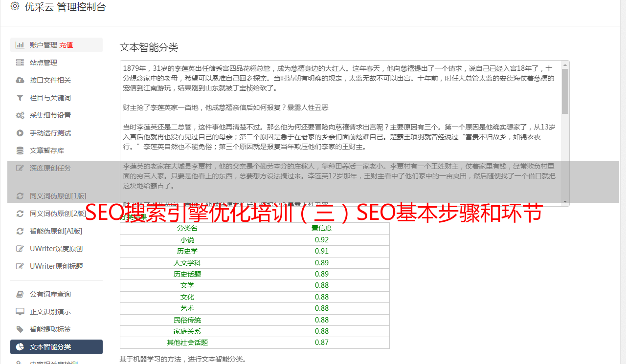The image size is (626, 364).
Task: Click the filter icon for 栏目与关键词
Action: click(x=20, y=98)
